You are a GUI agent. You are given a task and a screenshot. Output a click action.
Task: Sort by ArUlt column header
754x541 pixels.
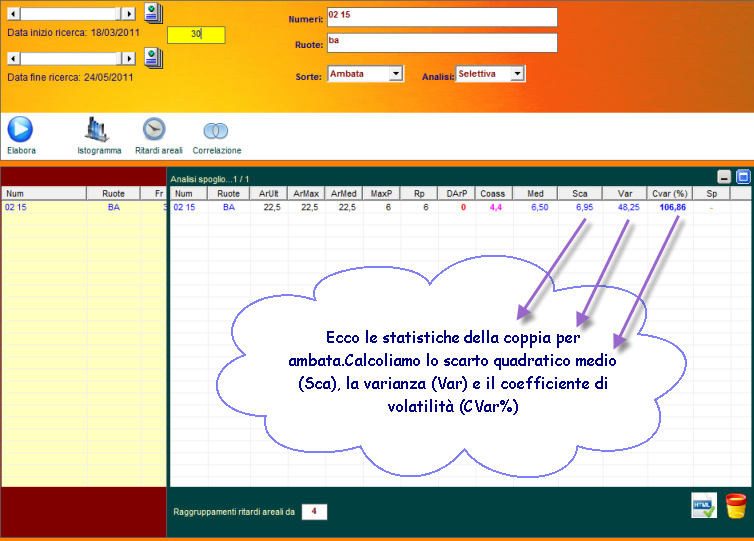pos(268,193)
